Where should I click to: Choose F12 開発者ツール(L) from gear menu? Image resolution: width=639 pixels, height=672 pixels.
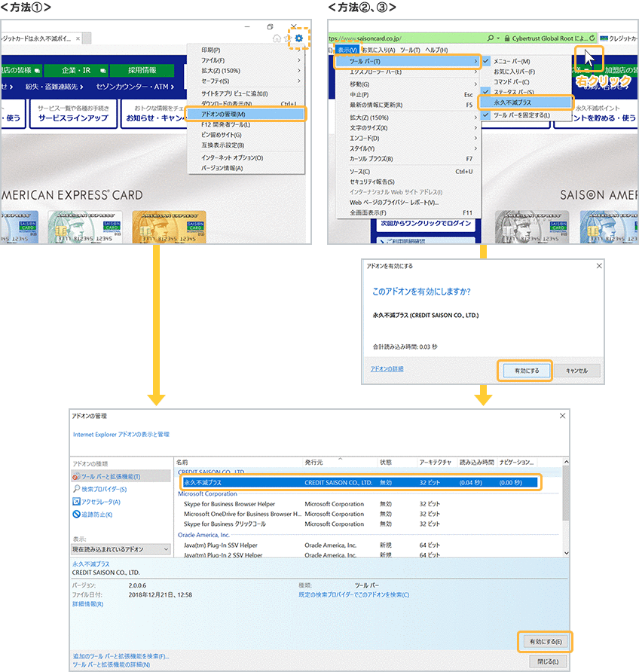246,125
